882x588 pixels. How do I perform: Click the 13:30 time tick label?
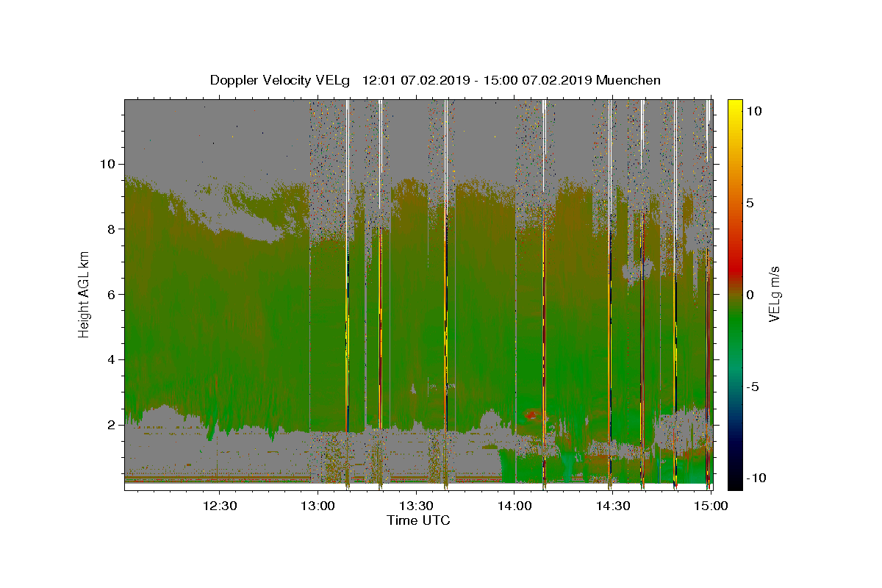point(416,506)
